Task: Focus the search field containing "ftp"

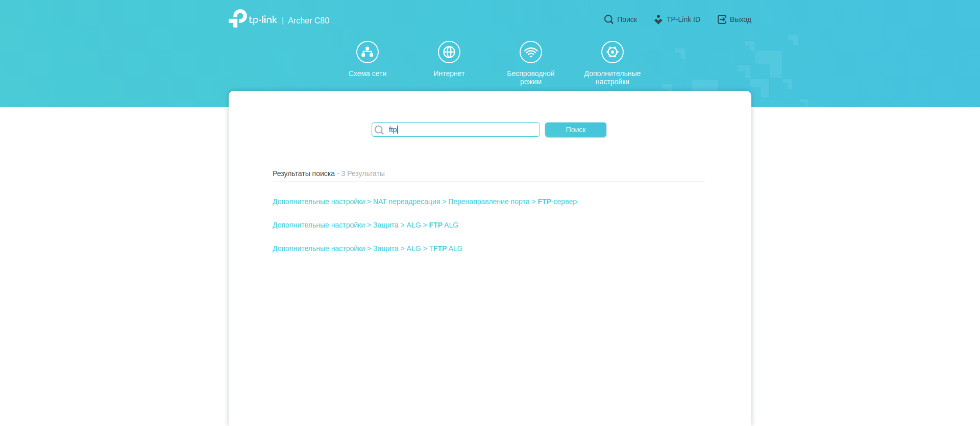Action: click(459, 130)
